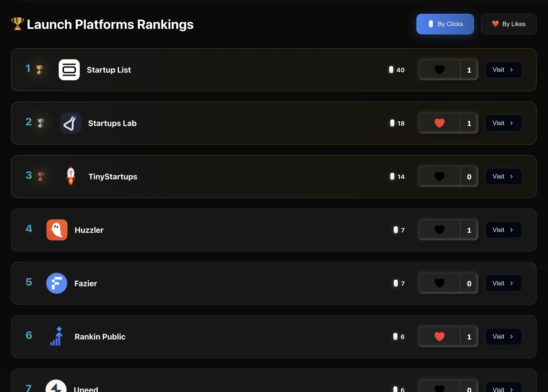Visit Startup List platform

[x=504, y=70]
